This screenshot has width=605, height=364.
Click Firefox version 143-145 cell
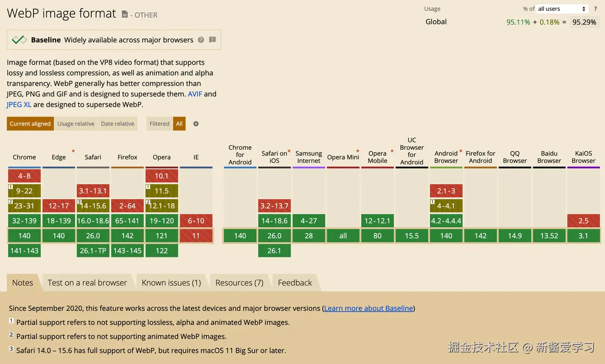coord(128,251)
